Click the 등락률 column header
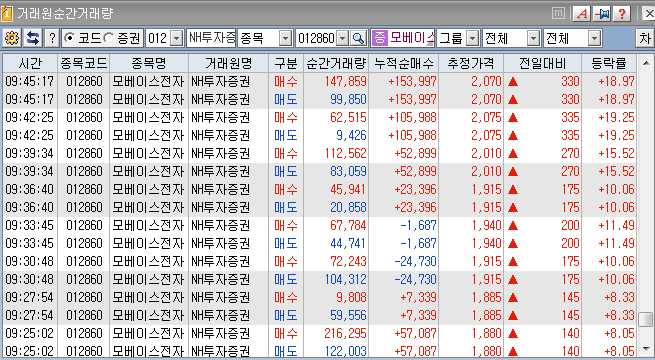This screenshot has width=655, height=360. [609, 63]
